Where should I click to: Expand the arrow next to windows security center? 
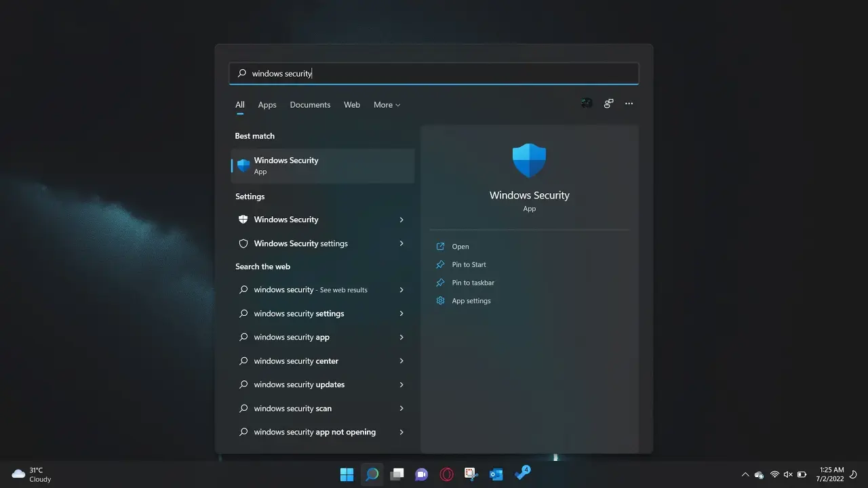(x=401, y=361)
